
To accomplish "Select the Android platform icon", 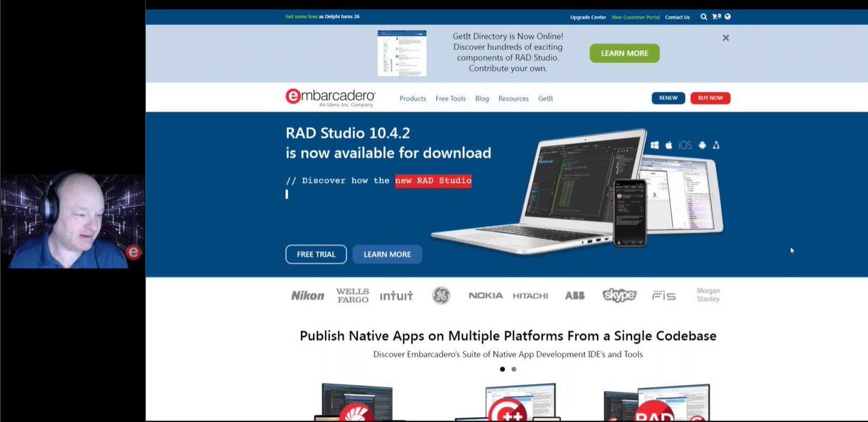I will pos(702,145).
